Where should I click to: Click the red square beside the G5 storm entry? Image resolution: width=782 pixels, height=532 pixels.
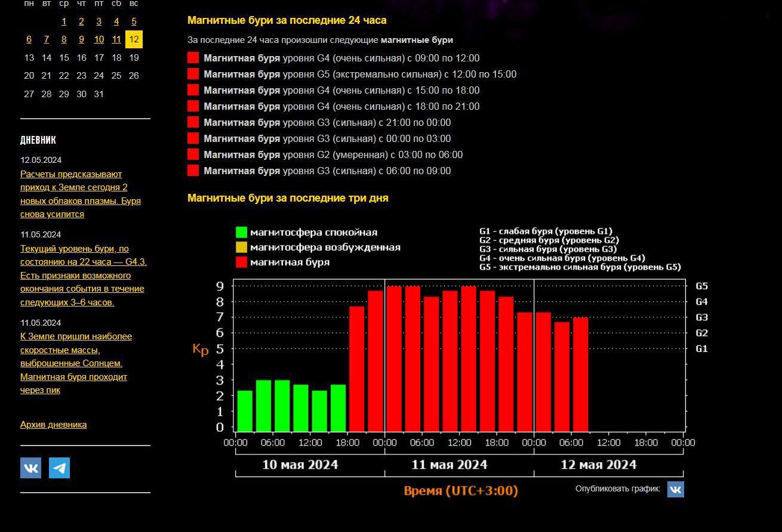193,74
